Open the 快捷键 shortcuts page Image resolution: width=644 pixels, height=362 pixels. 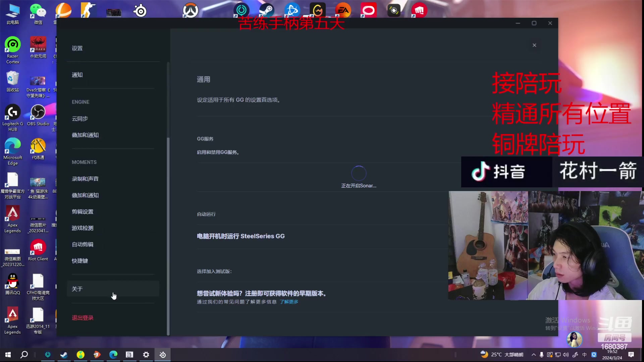click(80, 261)
